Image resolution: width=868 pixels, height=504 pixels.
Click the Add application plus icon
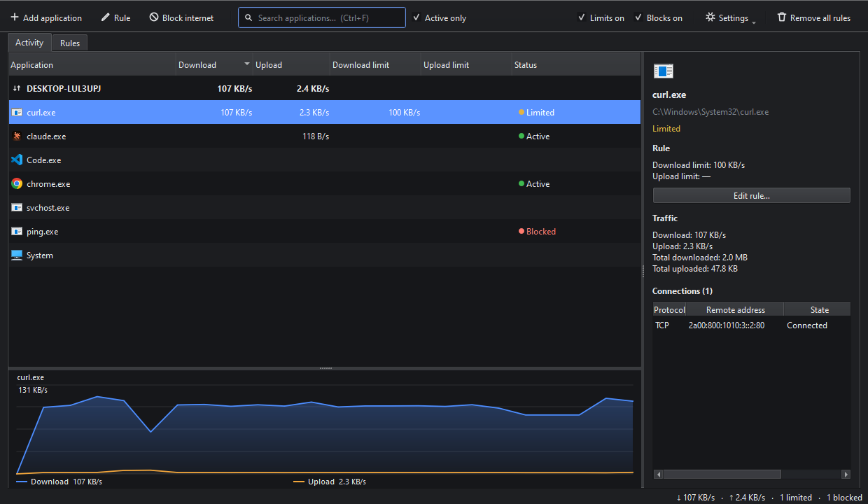15,17
